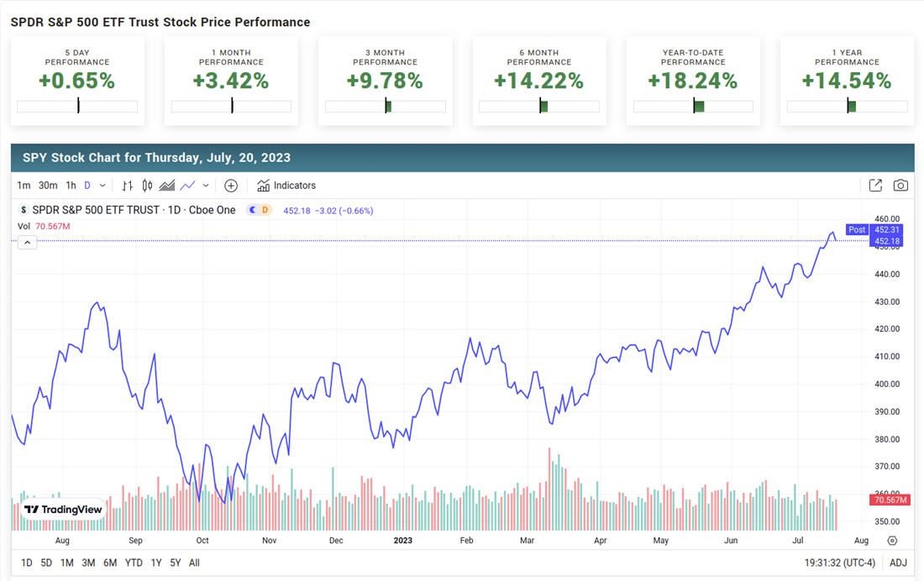Select the YTD date range tab
924x581 pixels.
click(x=134, y=563)
